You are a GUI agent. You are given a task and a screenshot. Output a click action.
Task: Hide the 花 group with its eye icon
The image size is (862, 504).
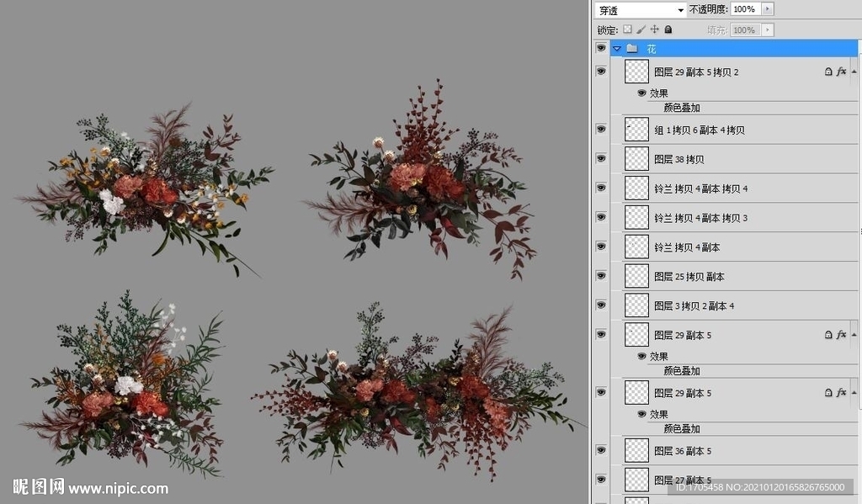pyautogui.click(x=600, y=49)
